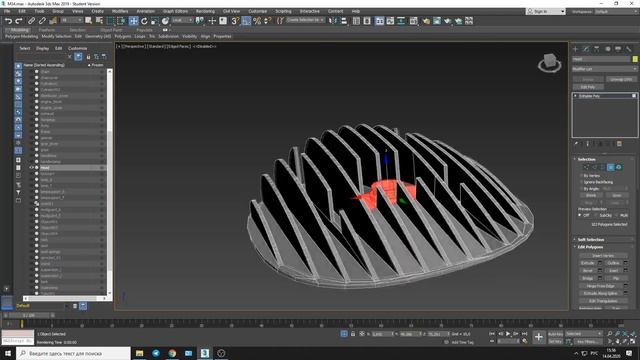Activate the Unlink Selection tool

coord(42,21)
